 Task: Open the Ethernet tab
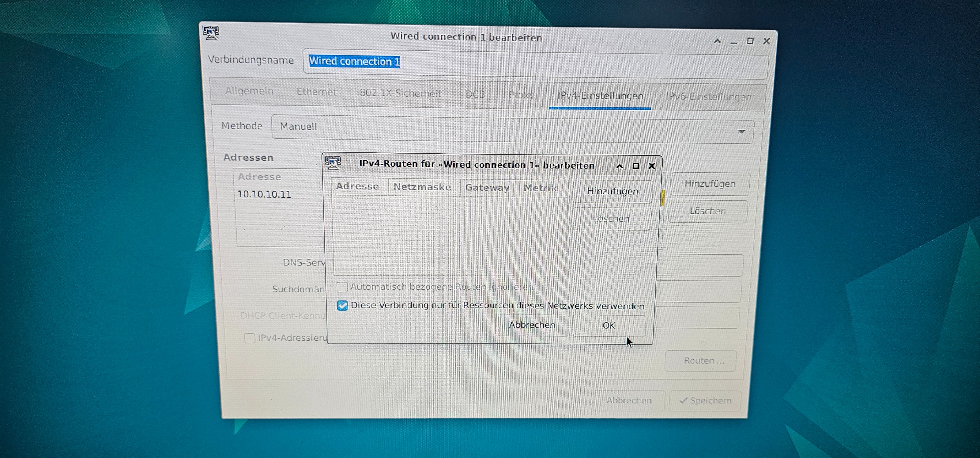316,92
